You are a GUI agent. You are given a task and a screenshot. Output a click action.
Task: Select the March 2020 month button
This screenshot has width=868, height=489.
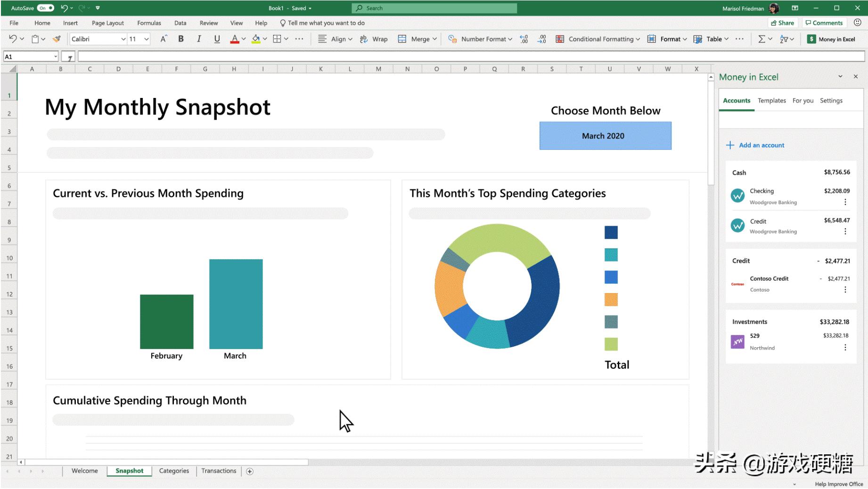pos(605,136)
